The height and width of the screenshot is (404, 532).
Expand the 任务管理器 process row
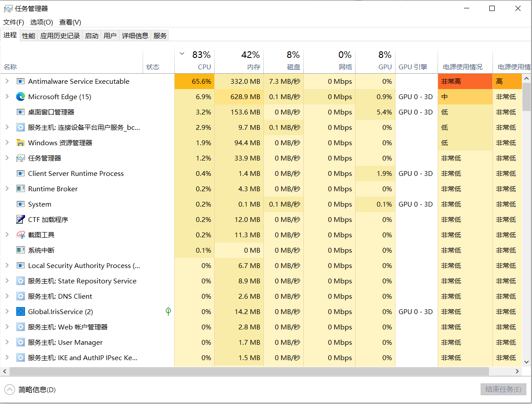[7, 158]
